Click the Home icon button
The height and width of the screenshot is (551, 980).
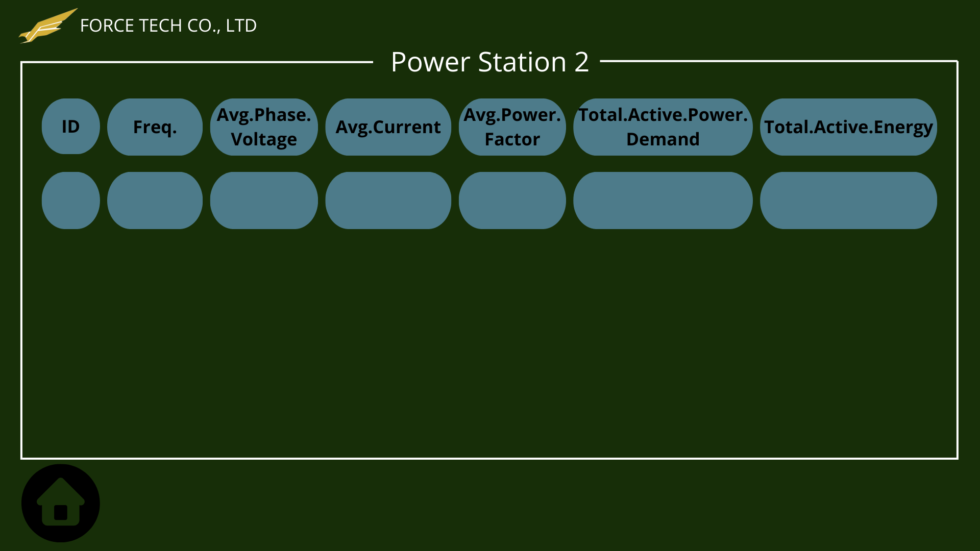coord(60,503)
